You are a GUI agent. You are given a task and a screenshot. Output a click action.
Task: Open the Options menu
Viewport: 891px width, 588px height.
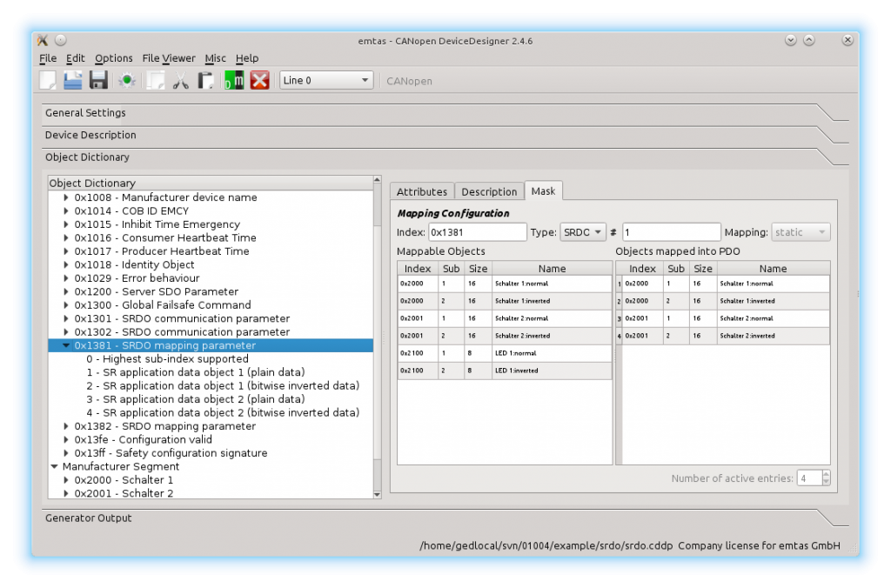pyautogui.click(x=114, y=58)
